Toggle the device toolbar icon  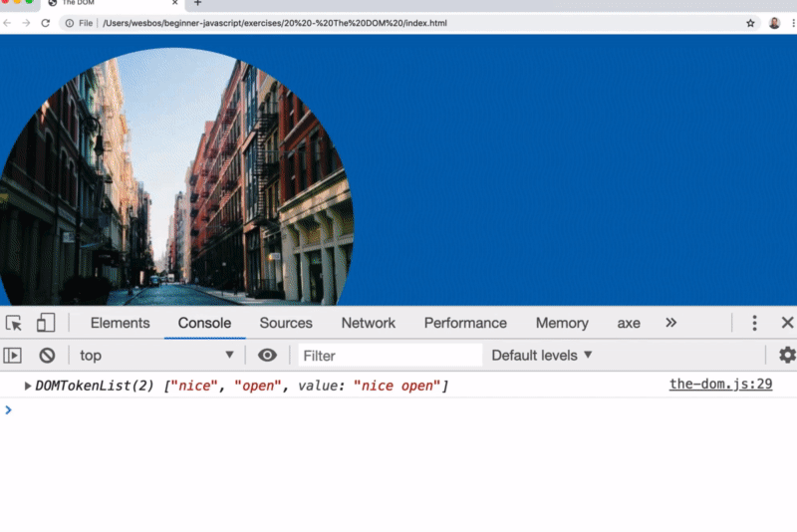46,323
